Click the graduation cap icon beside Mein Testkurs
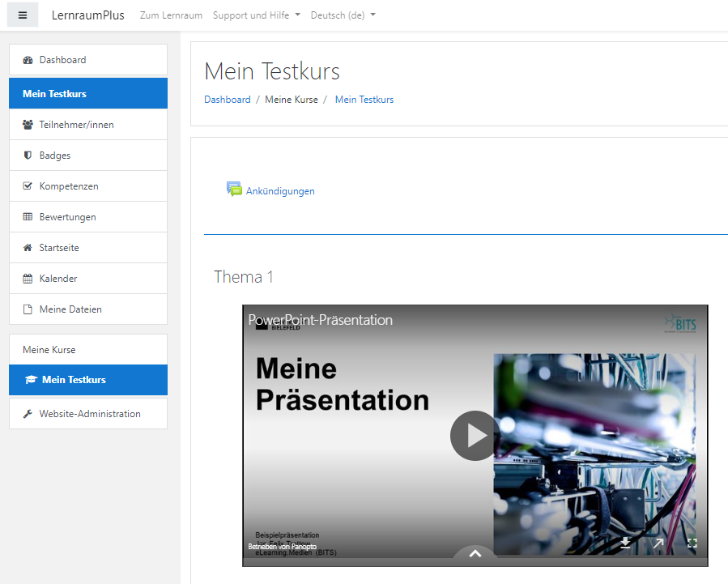728x584 pixels. pos(31,380)
